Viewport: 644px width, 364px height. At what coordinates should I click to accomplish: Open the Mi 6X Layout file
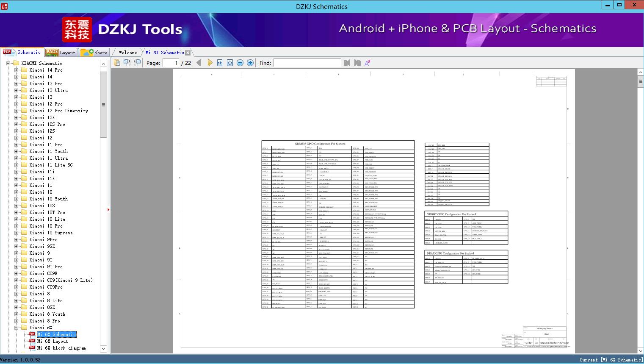[52, 341]
